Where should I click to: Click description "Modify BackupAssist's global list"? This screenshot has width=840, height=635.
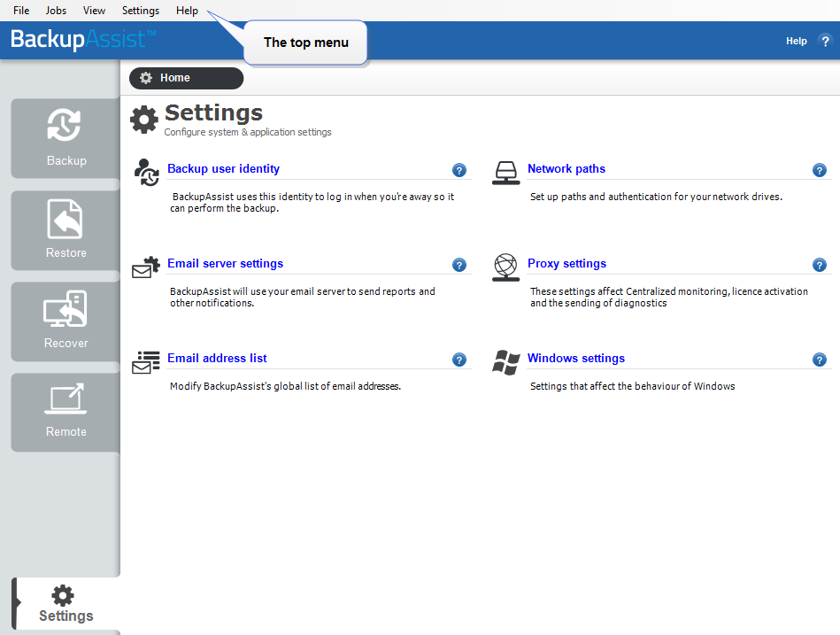click(x=285, y=386)
